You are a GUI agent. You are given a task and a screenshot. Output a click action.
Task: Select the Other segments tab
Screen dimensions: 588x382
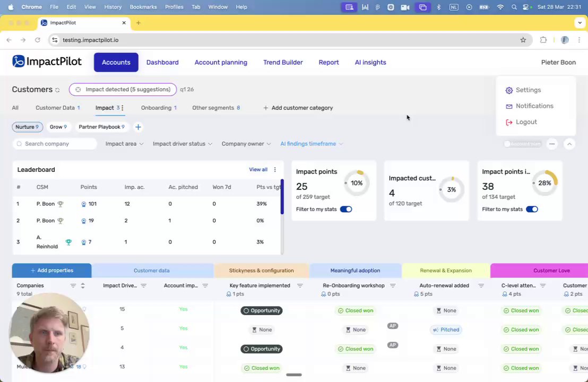(x=216, y=108)
